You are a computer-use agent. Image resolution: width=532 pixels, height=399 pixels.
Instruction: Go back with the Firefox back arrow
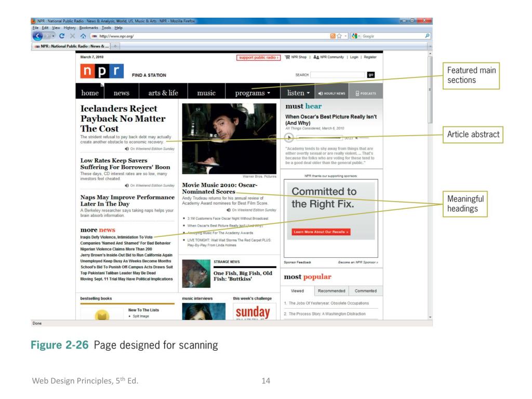coord(37,36)
